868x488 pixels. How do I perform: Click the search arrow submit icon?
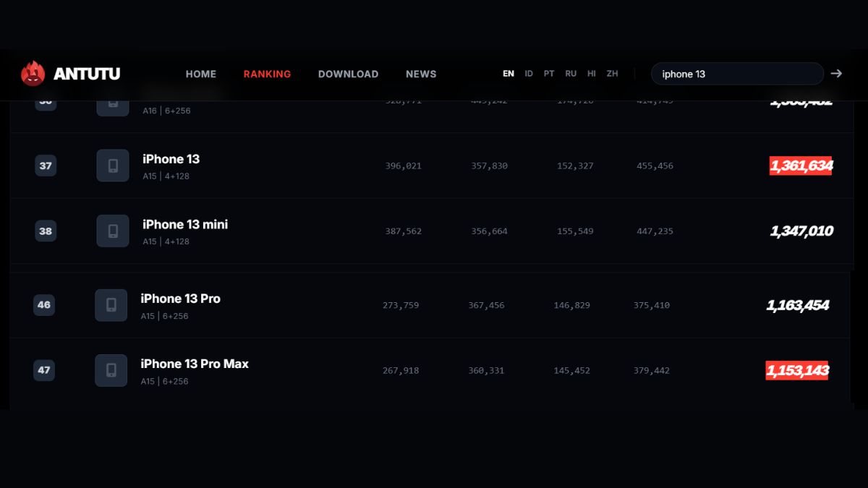coord(836,74)
